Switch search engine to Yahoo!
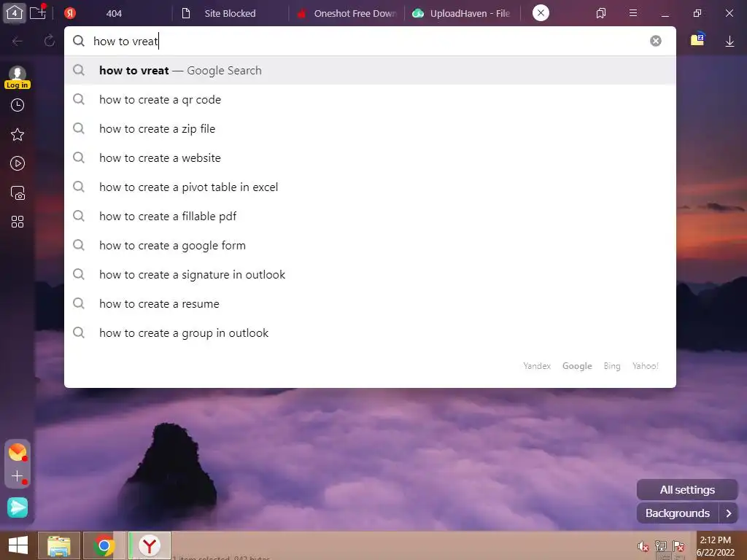 [645, 366]
